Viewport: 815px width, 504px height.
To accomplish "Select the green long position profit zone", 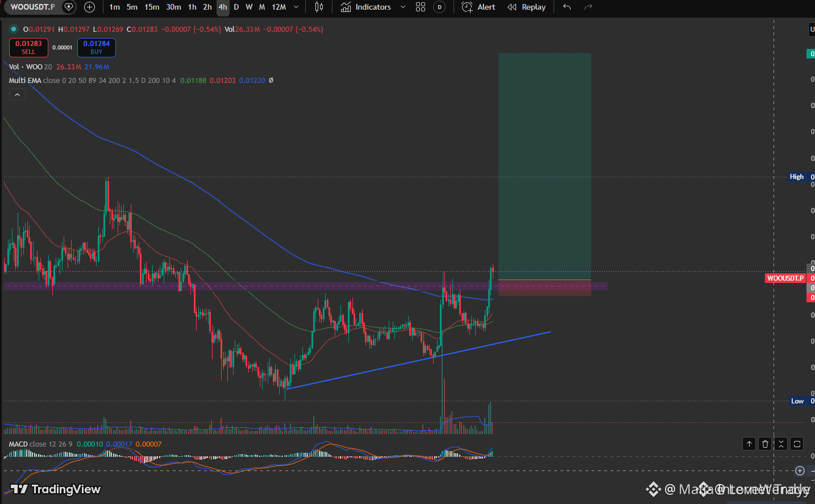I will pyautogui.click(x=544, y=166).
